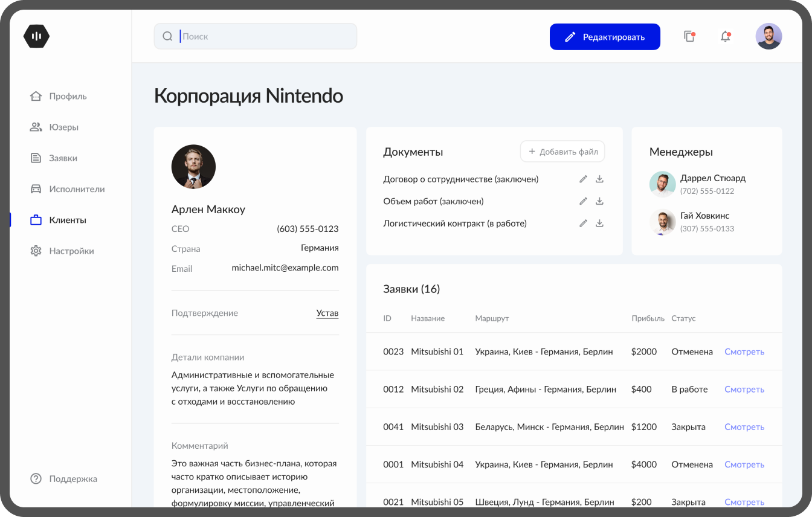
Task: Click phone number (307) 555-0133
Action: pos(707,229)
